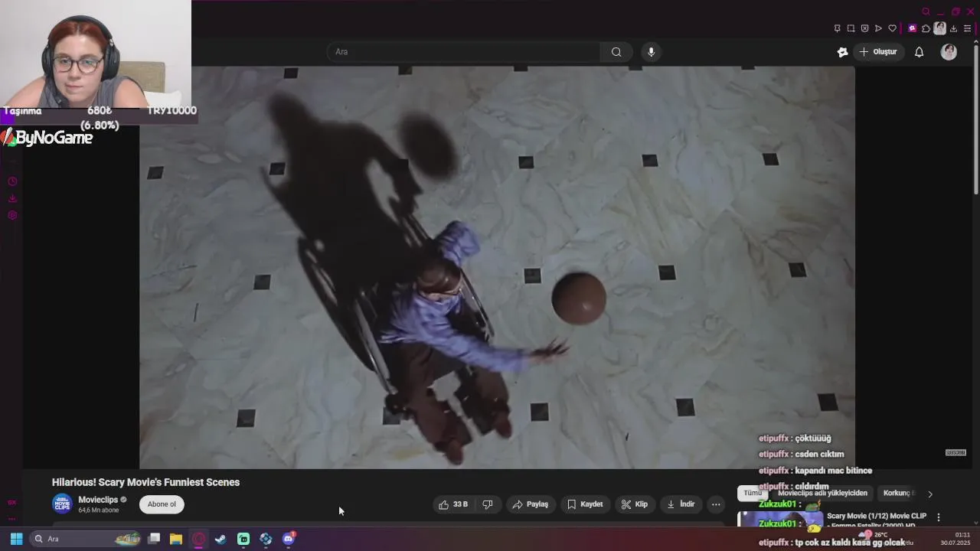Viewport: 980px width, 551px height.
Task: Open the three-dot more actions menu under video
Action: (x=716, y=504)
